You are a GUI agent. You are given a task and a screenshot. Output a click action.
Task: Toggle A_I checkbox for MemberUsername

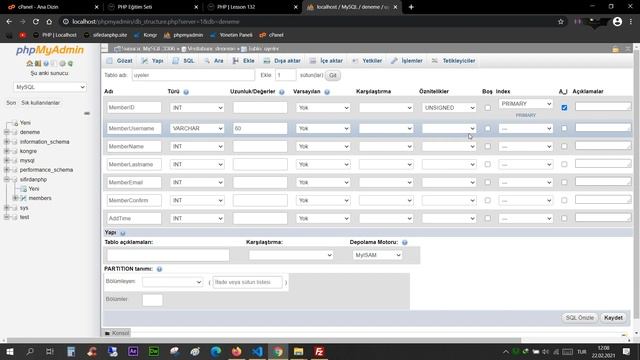pos(564,129)
